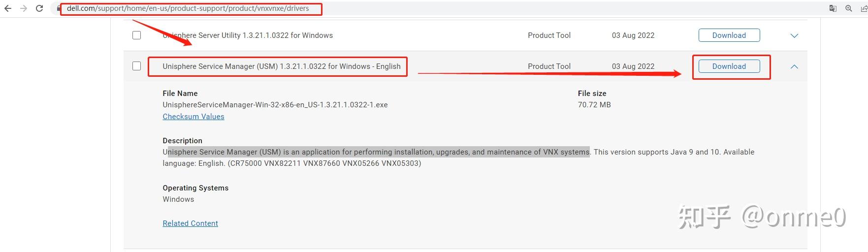Download Unisphere Service Manager (USM) for Windows

(x=729, y=66)
